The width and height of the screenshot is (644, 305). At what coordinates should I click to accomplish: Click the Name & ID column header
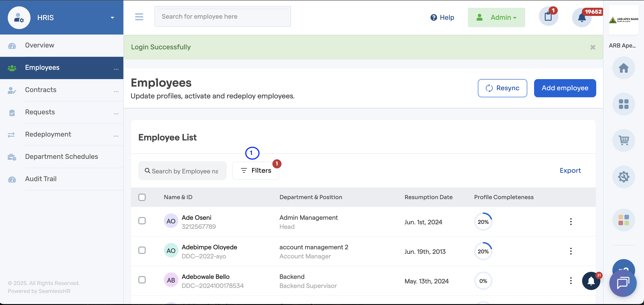178,197
